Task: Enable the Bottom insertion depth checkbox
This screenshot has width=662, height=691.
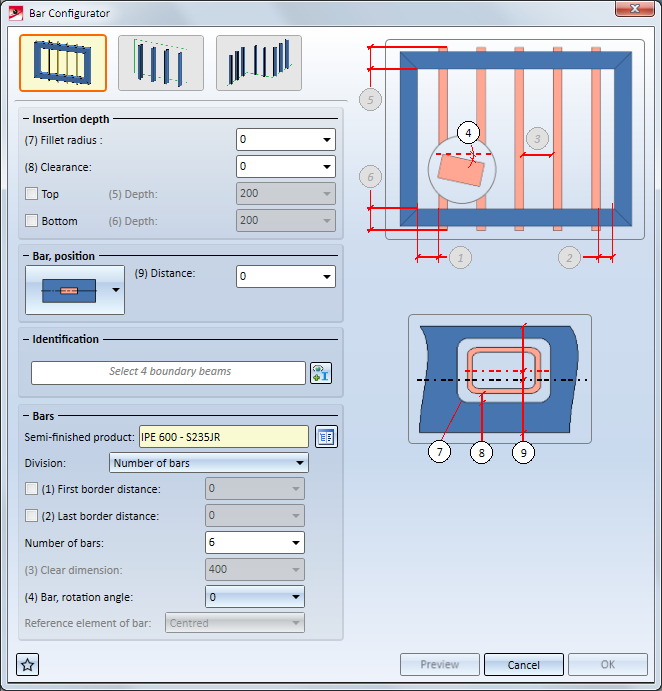Action: (31, 220)
